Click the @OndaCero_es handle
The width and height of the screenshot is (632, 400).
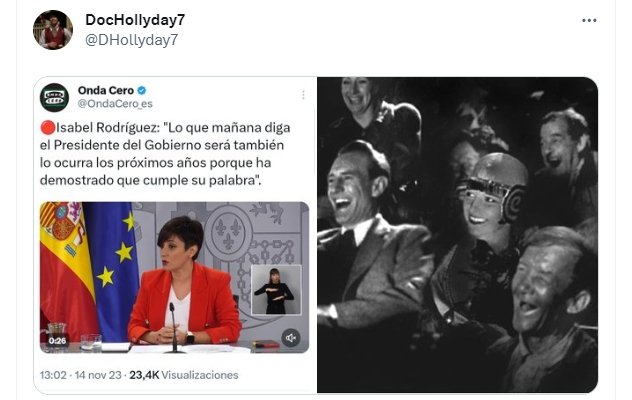[115, 104]
